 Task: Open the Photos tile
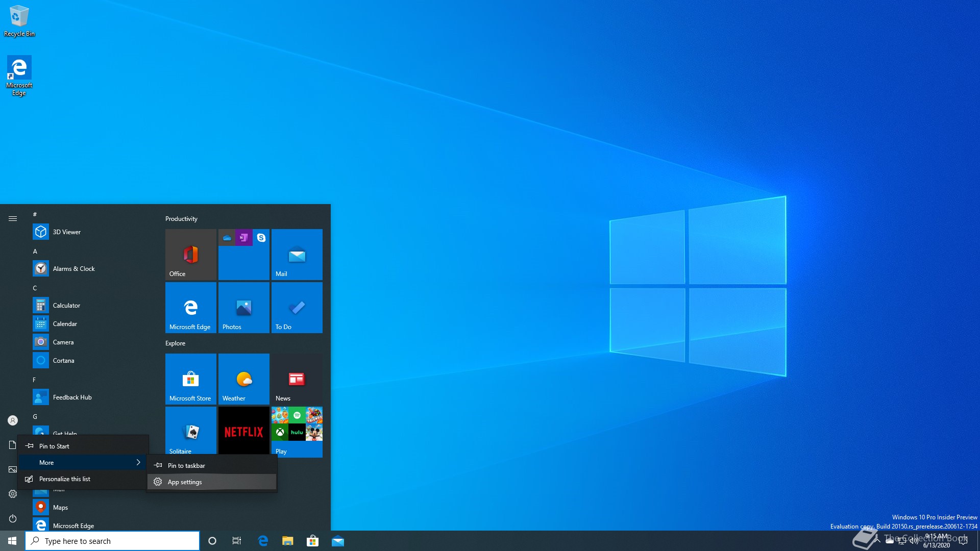click(x=244, y=308)
